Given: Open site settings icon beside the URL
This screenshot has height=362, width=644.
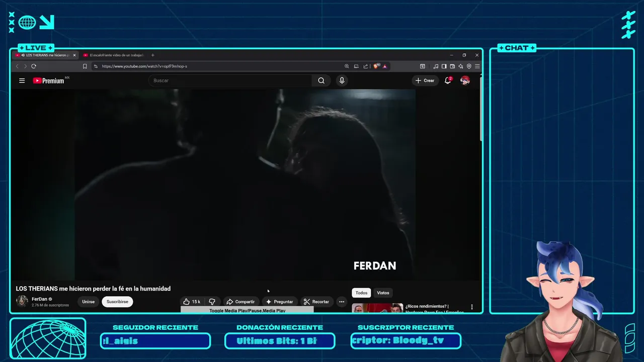Looking at the screenshot, I should click(96, 66).
